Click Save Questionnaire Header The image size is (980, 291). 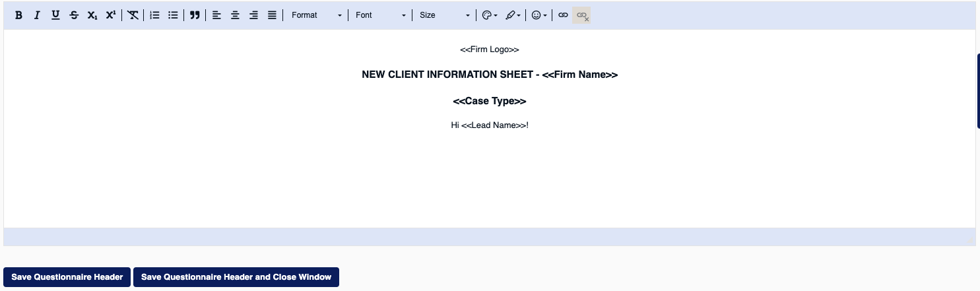pyautogui.click(x=67, y=277)
